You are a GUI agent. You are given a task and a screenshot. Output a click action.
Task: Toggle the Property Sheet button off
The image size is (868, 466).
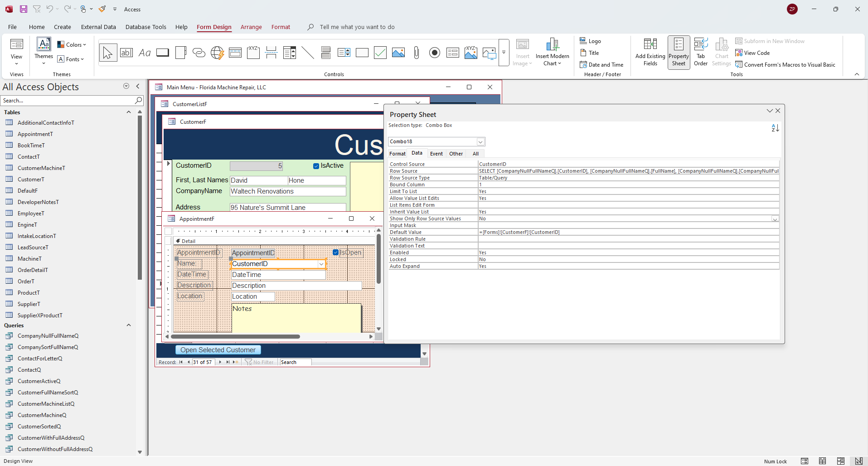pos(679,52)
